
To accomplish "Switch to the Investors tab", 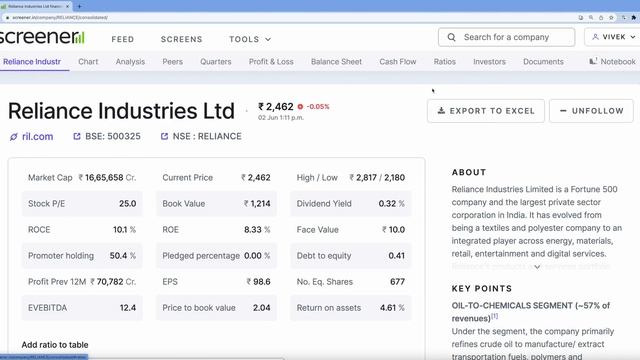I will [x=489, y=62].
